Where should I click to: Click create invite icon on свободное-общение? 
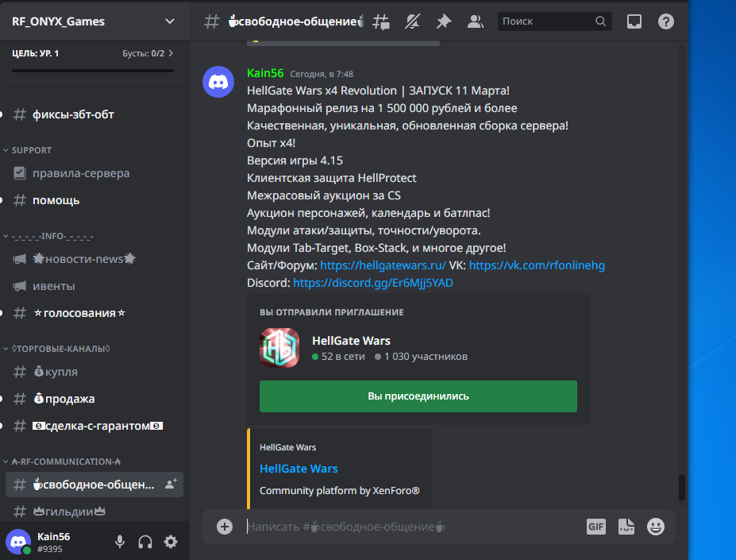[171, 484]
